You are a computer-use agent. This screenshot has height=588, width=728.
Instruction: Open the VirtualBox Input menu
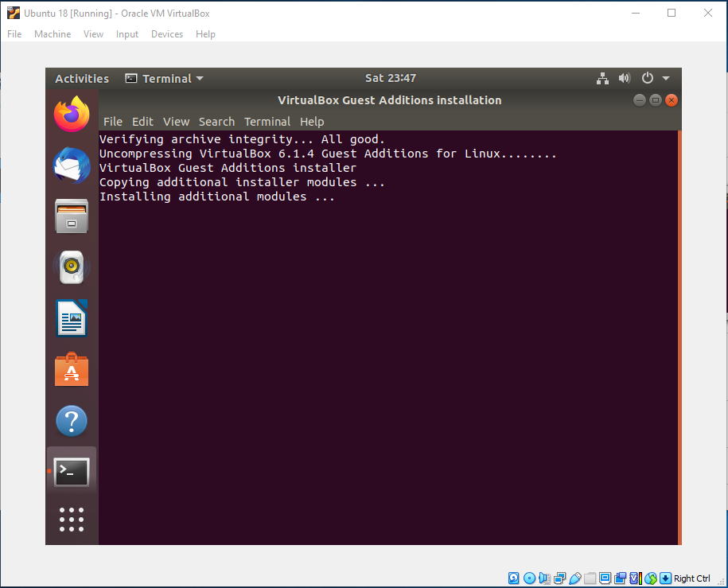tap(127, 34)
